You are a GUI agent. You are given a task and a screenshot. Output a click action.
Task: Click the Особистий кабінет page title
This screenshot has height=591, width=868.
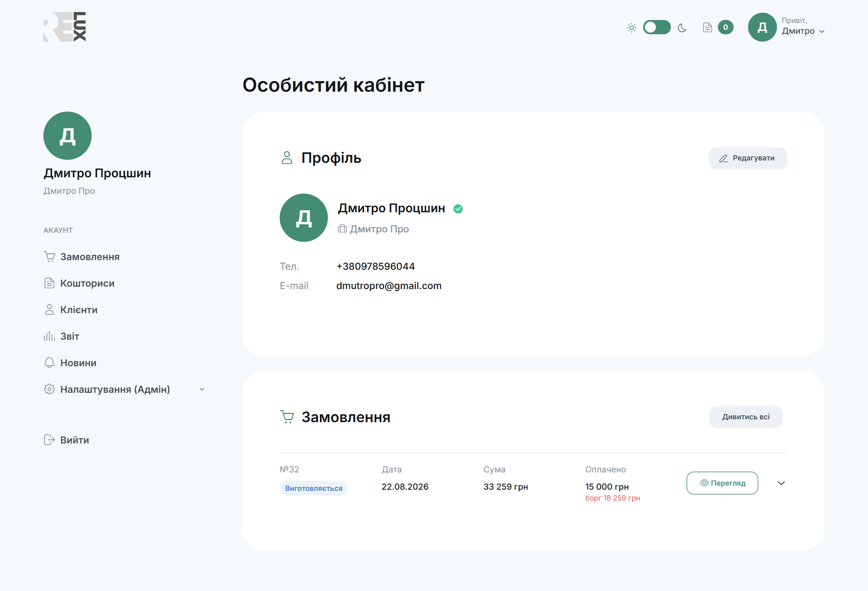[333, 85]
